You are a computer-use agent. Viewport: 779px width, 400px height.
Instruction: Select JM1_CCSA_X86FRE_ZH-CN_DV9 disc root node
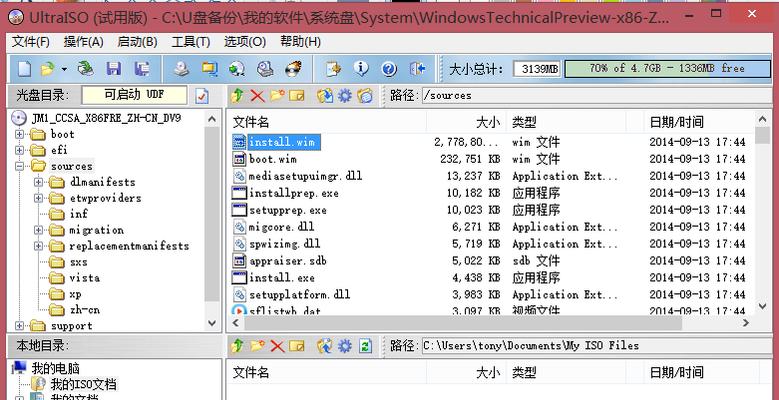(x=106, y=118)
